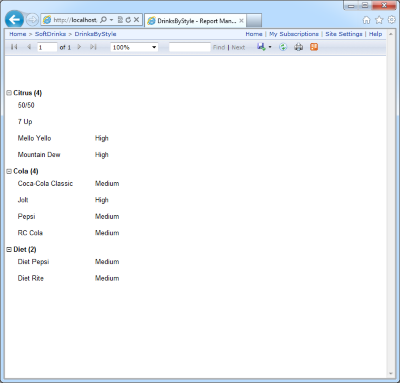Open the browser Tools gear icon
Viewport: 400px width, 383px height.
(x=392, y=20)
